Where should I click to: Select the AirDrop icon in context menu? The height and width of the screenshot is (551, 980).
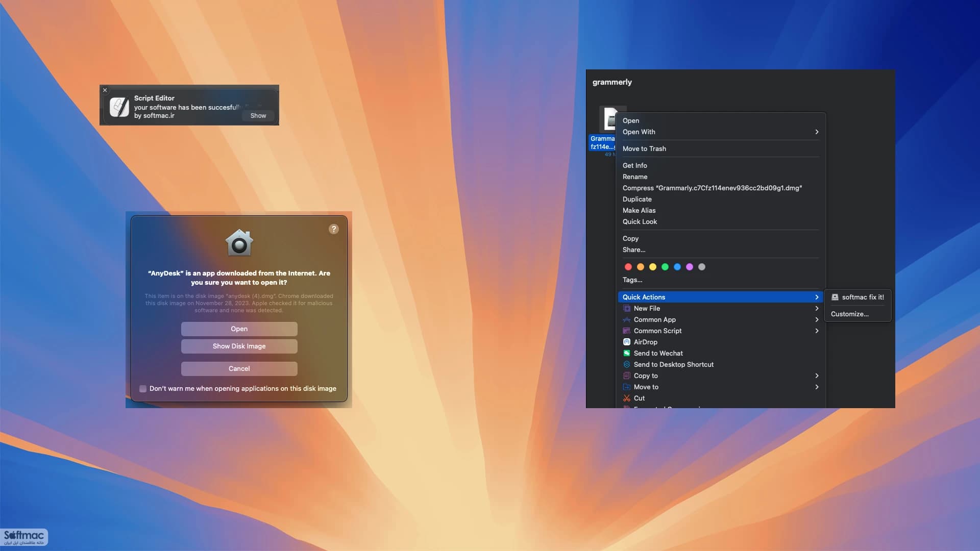627,342
